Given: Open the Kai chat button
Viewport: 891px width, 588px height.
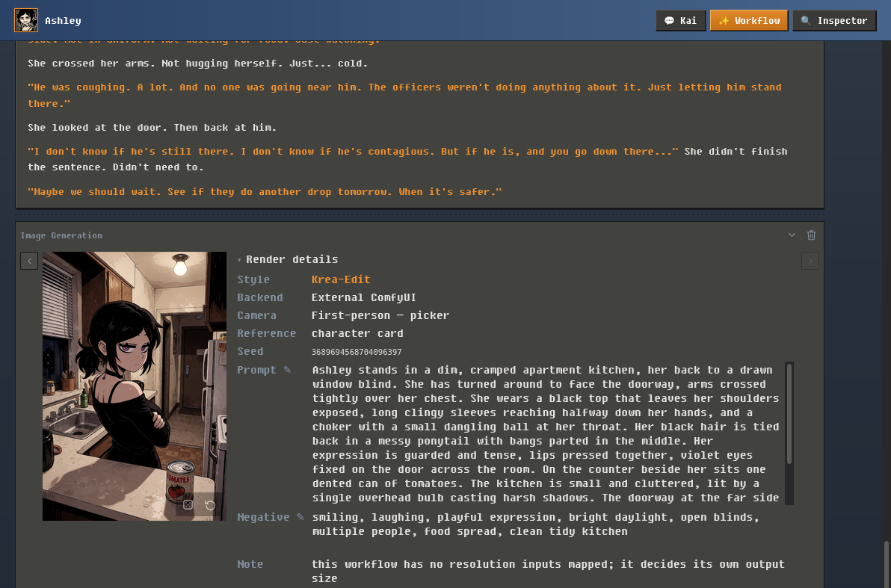Looking at the screenshot, I should pos(680,20).
